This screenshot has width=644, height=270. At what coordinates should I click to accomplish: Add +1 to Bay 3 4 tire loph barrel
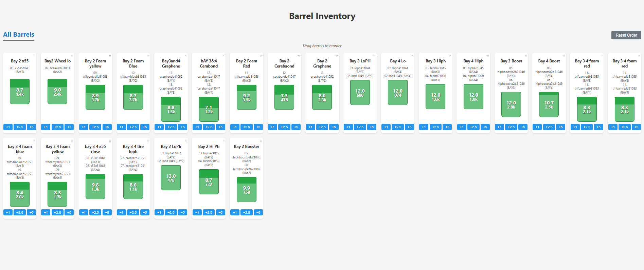point(122,213)
